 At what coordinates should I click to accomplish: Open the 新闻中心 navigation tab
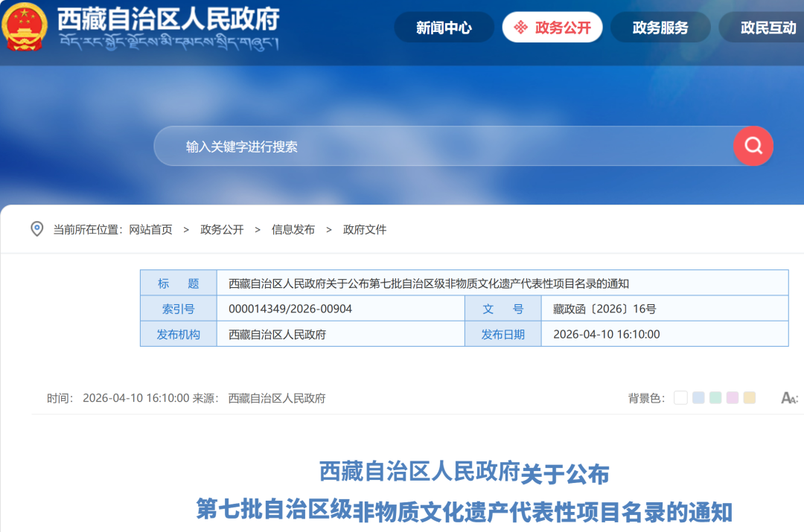tap(444, 28)
